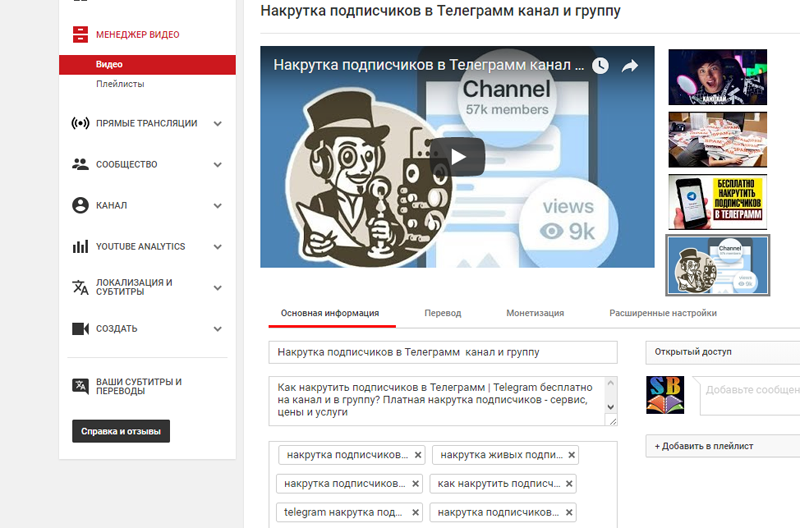Expand the СООБЩЕСТВО section
Screen dimensions: 800x528
(217, 165)
